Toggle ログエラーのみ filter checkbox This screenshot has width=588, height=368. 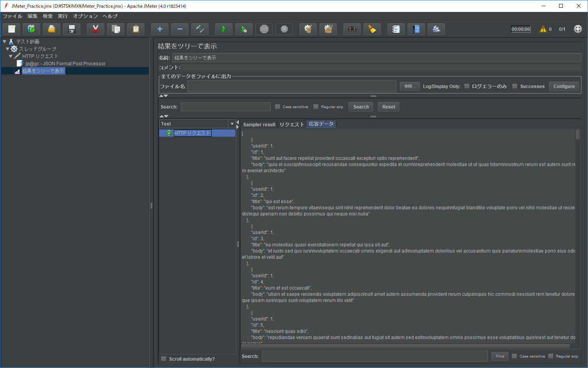(467, 86)
